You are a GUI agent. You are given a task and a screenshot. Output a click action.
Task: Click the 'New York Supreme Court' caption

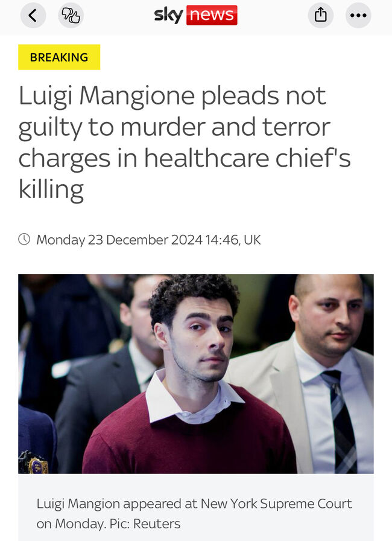point(276,504)
